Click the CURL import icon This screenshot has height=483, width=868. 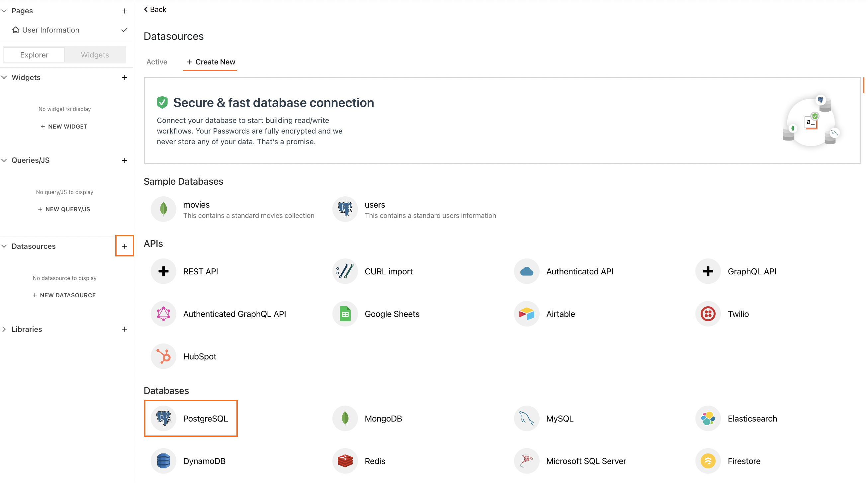tap(345, 271)
